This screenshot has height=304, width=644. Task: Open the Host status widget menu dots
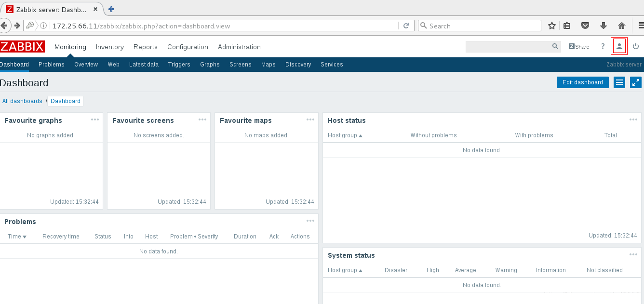633,119
